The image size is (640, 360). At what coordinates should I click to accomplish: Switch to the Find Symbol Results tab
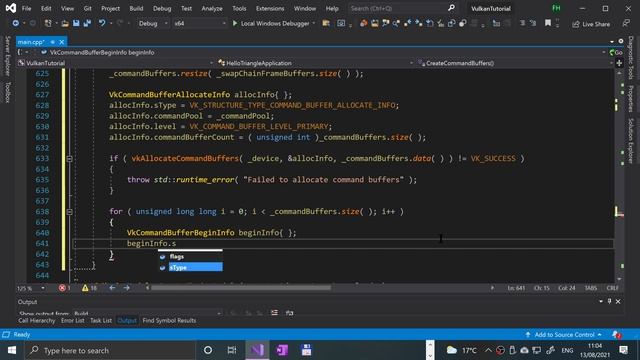coord(169,321)
